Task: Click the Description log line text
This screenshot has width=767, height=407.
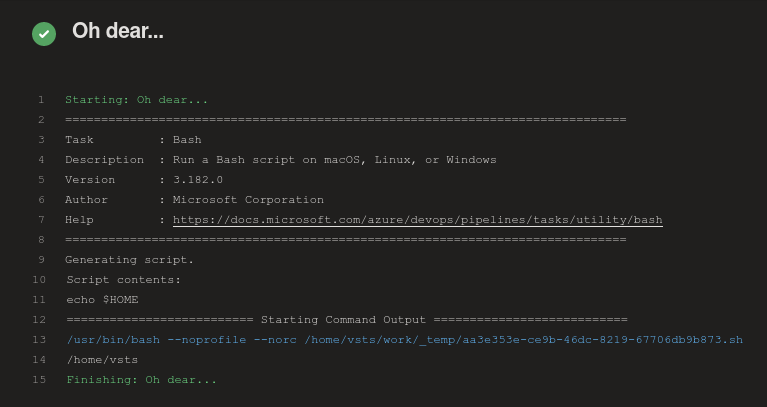Action: (281, 160)
